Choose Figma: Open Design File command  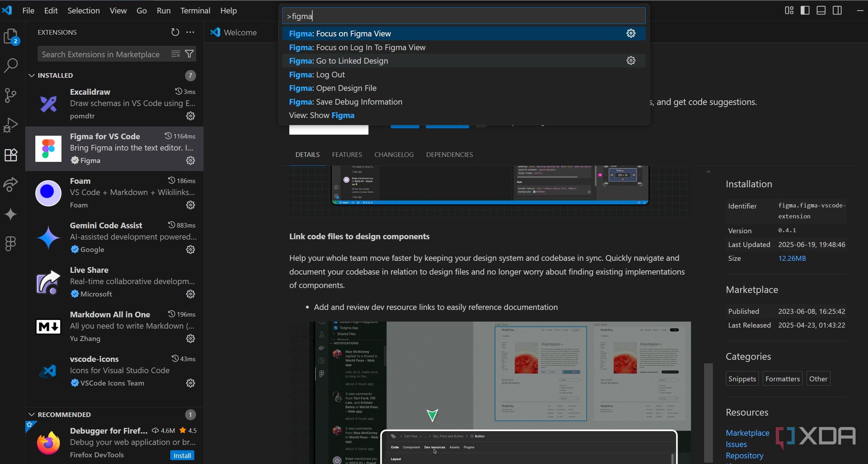click(x=464, y=88)
